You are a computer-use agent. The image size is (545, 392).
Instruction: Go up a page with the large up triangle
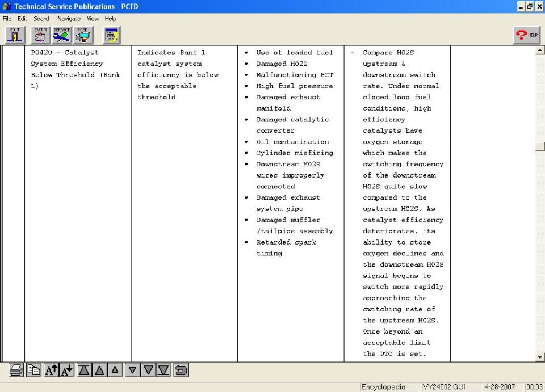(x=100, y=370)
